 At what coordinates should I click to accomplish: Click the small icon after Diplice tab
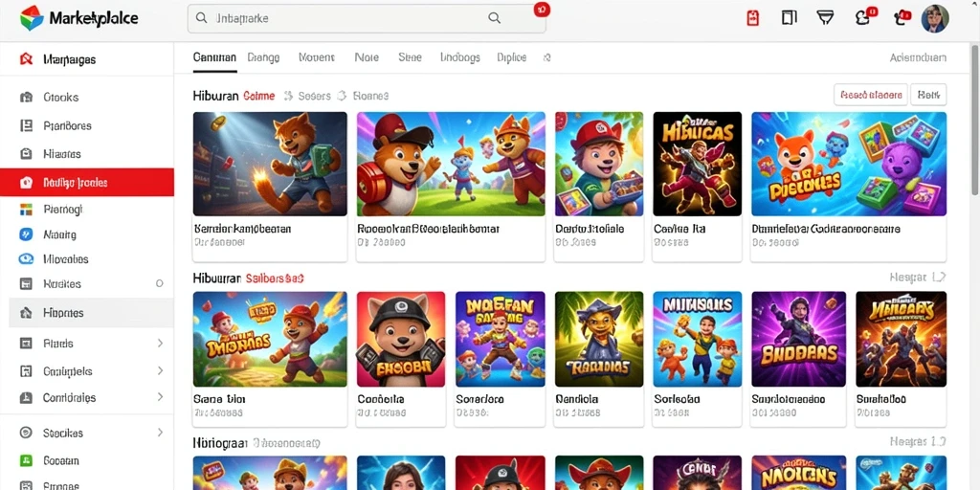coord(546,57)
